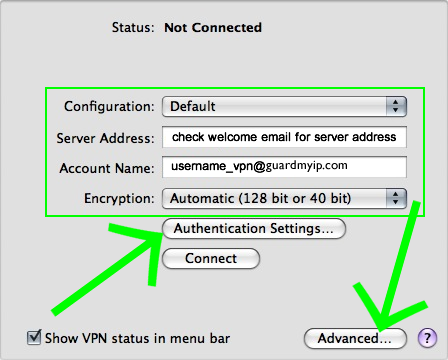Toggle Show VPN status in menu bar
The image size is (448, 360).
point(34,338)
